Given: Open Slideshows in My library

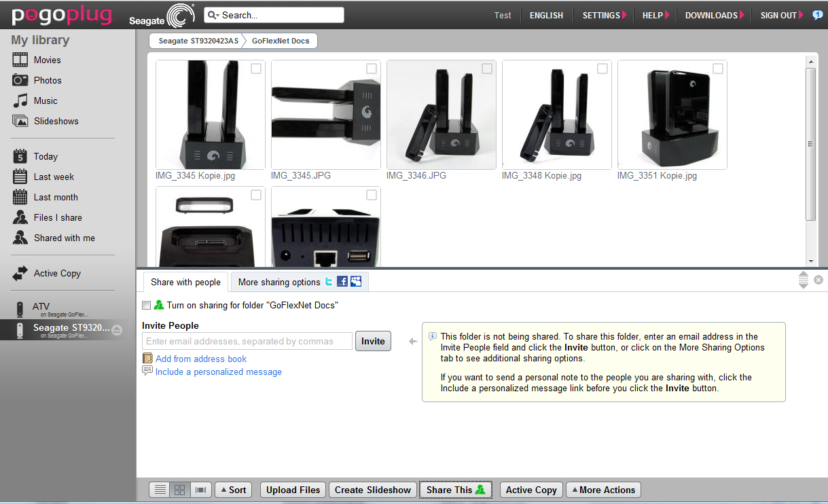Looking at the screenshot, I should pyautogui.click(x=56, y=121).
